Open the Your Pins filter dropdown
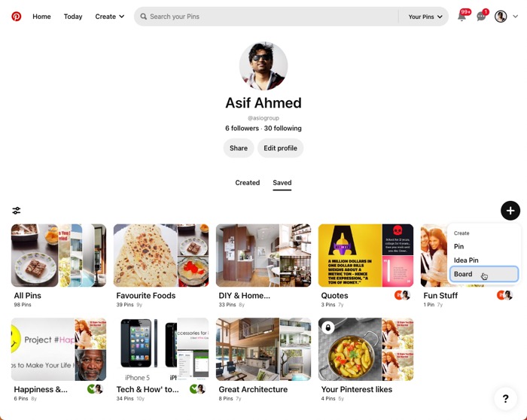The image size is (527, 420). pyautogui.click(x=425, y=17)
